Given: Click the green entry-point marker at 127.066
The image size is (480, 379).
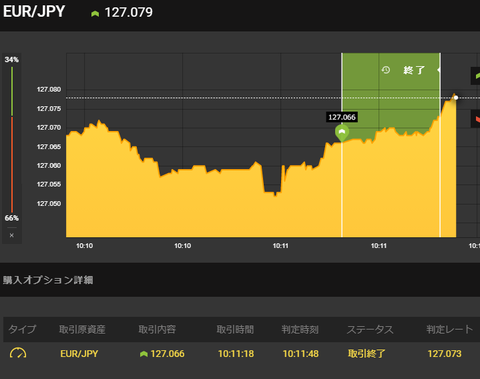Looking at the screenshot, I should (342, 133).
